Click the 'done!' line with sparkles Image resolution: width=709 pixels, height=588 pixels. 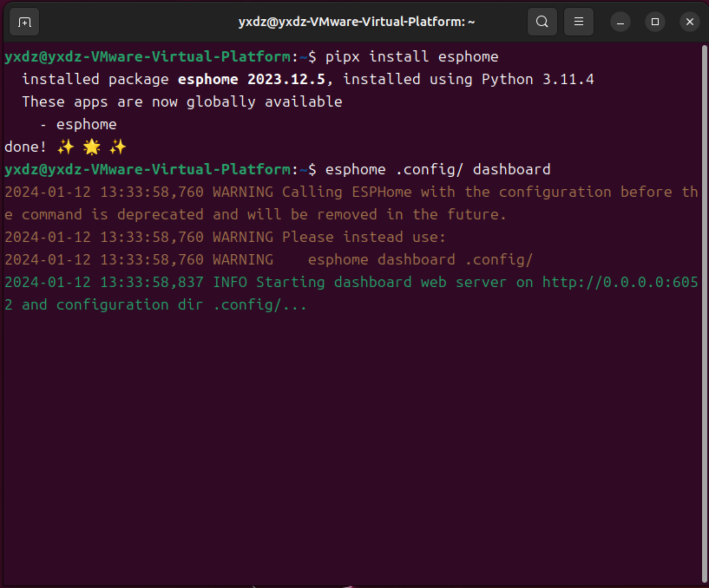pos(65,147)
